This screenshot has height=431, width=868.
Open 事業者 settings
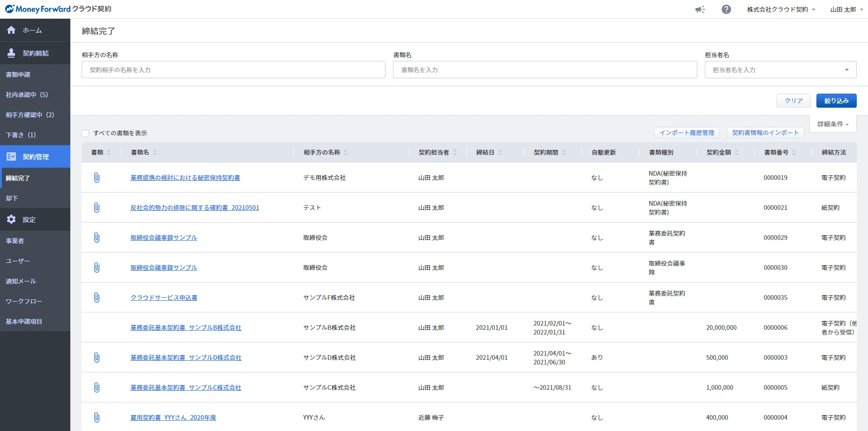pos(35,241)
